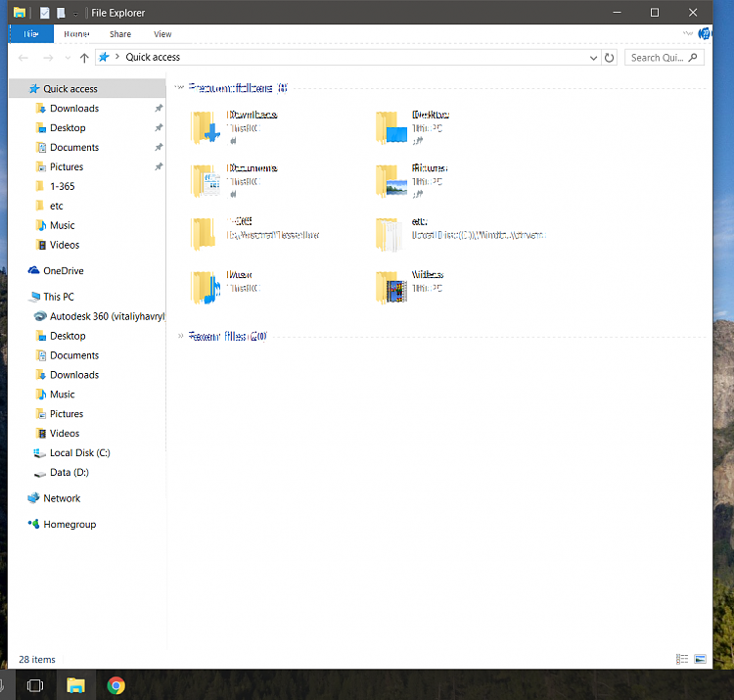The width and height of the screenshot is (734, 700).
Task: Select the etc folder tile icon
Action: (x=390, y=234)
